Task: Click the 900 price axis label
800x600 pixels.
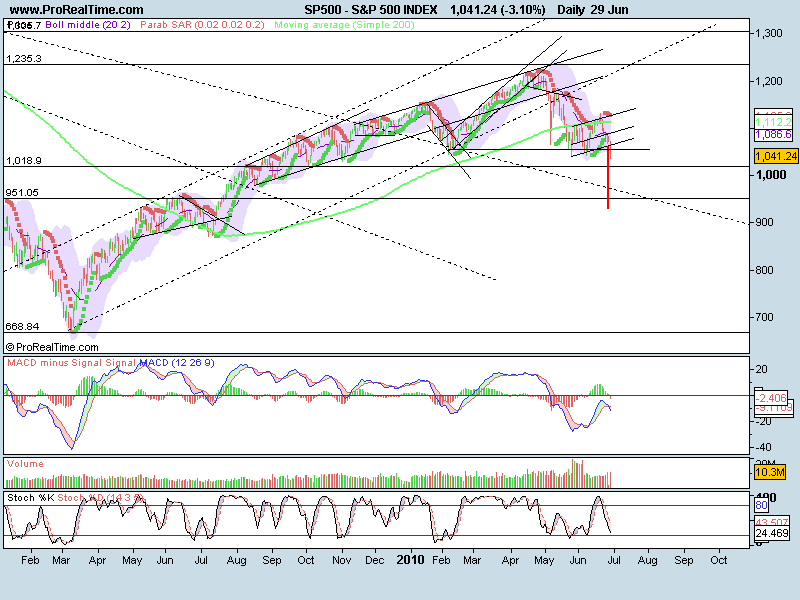Action: 764,222
